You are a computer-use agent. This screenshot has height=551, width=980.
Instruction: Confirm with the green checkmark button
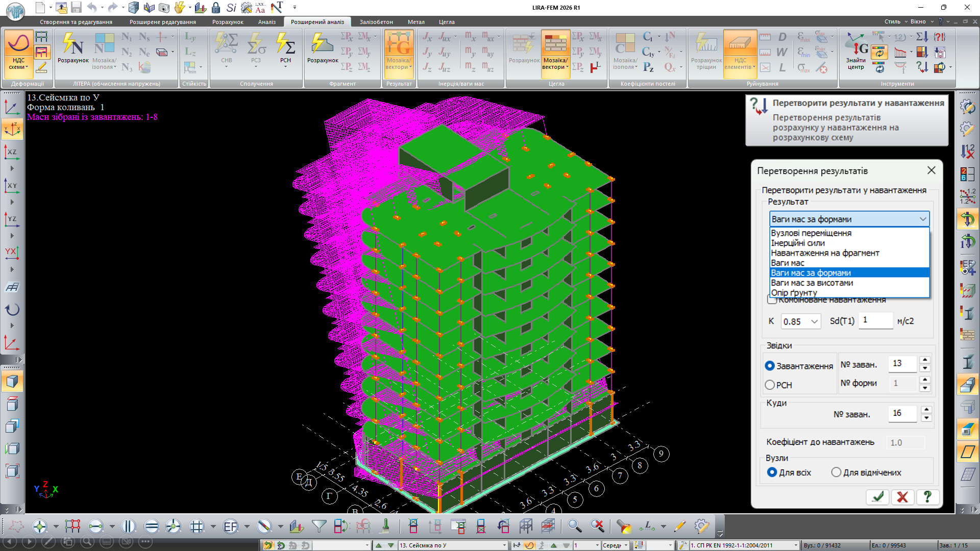tap(877, 497)
